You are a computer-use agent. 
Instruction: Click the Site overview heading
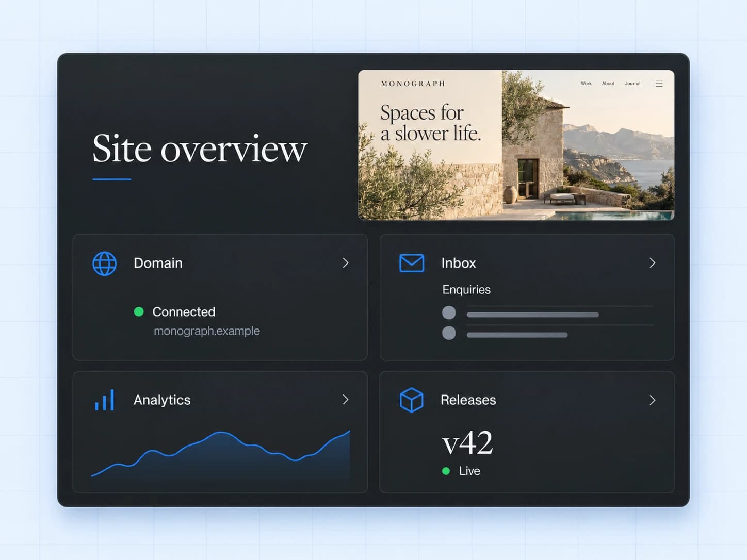(x=200, y=149)
